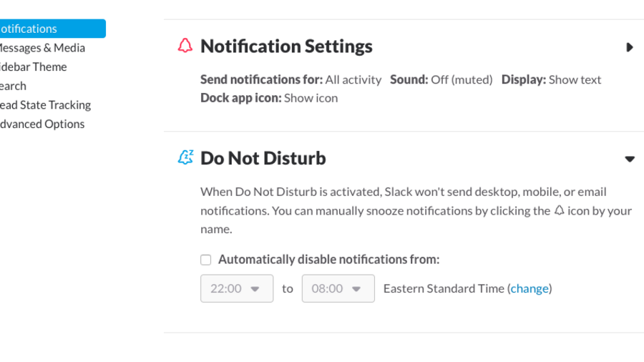Open the 08:00 end time dropdown
The width and height of the screenshot is (644, 362).
point(338,288)
